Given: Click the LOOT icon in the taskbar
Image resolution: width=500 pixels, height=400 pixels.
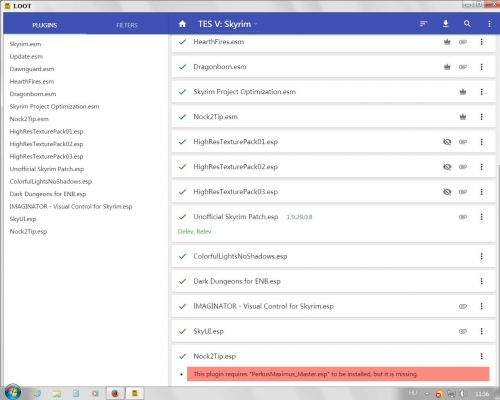Looking at the screenshot, I should click(135, 393).
